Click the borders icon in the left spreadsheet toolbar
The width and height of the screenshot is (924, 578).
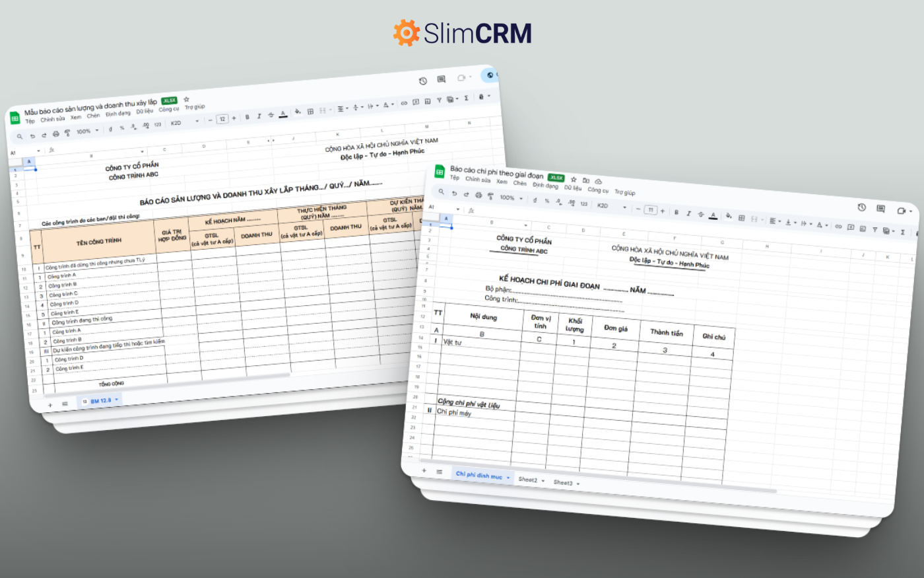click(310, 112)
